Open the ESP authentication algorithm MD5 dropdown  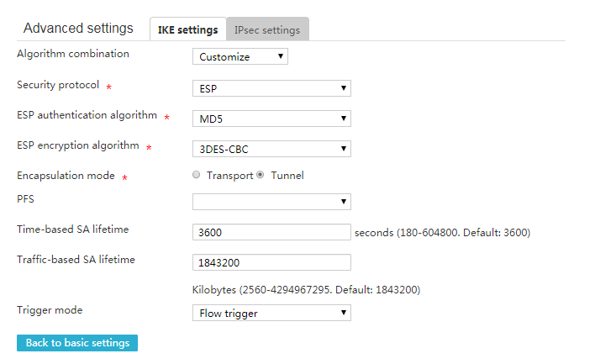[271, 119]
